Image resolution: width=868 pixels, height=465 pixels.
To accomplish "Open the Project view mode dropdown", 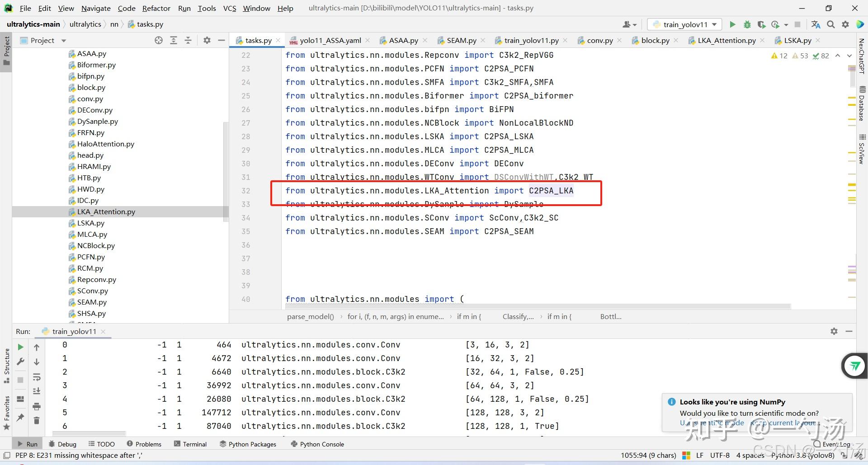I will tap(63, 40).
